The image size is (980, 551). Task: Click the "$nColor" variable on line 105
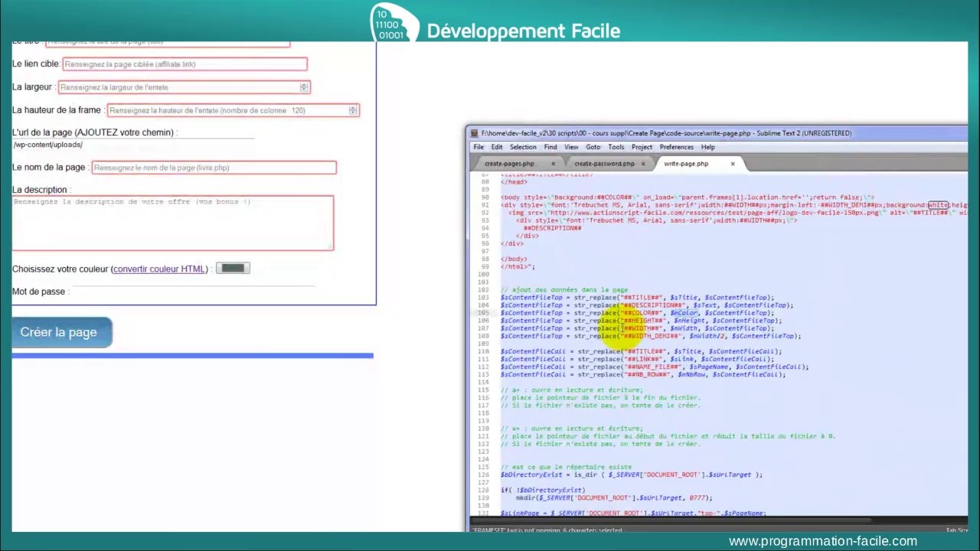pyautogui.click(x=684, y=313)
